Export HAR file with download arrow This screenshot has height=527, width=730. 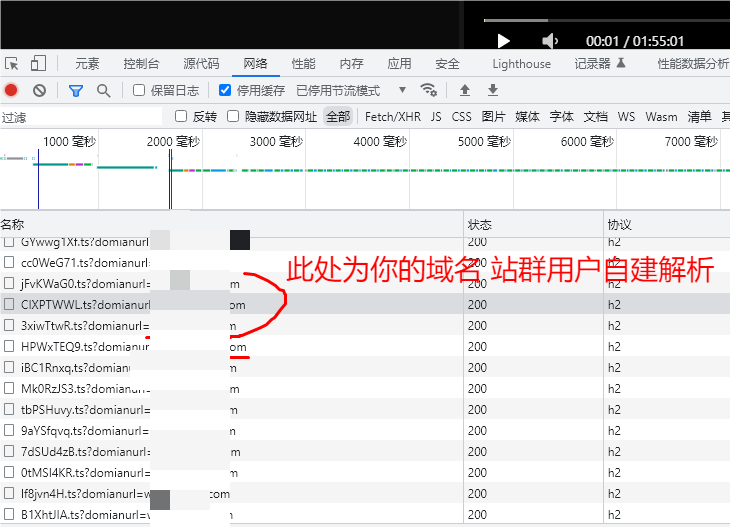[x=492, y=90]
